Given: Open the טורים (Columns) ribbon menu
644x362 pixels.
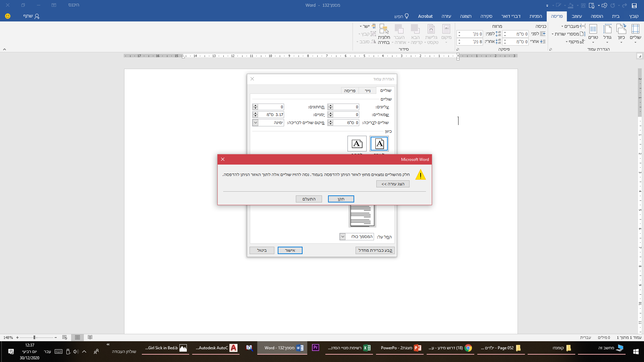Looking at the screenshot, I should (x=593, y=34).
